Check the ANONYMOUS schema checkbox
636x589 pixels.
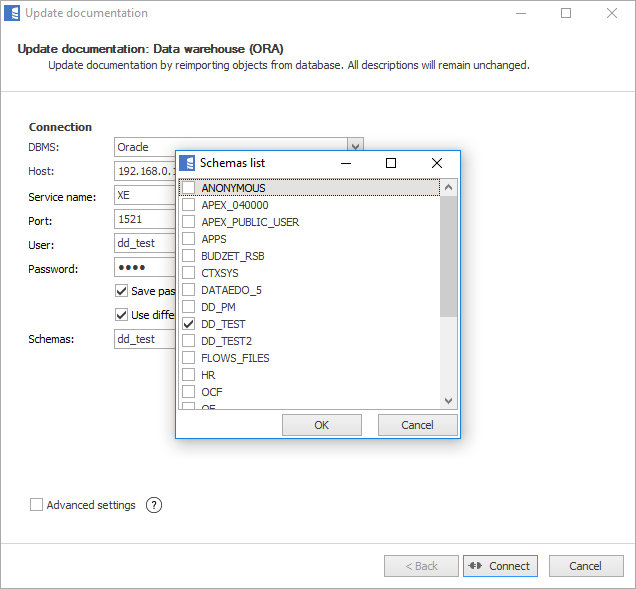click(x=188, y=188)
